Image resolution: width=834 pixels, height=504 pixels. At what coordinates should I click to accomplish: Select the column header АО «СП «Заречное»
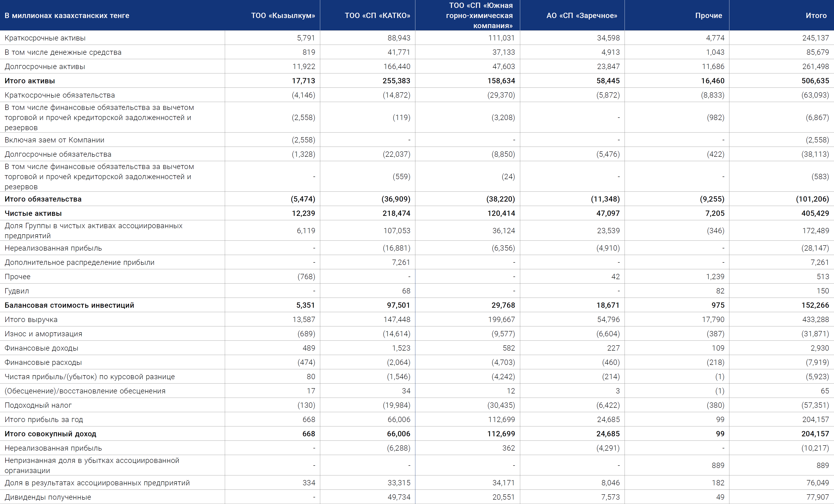tap(581, 16)
